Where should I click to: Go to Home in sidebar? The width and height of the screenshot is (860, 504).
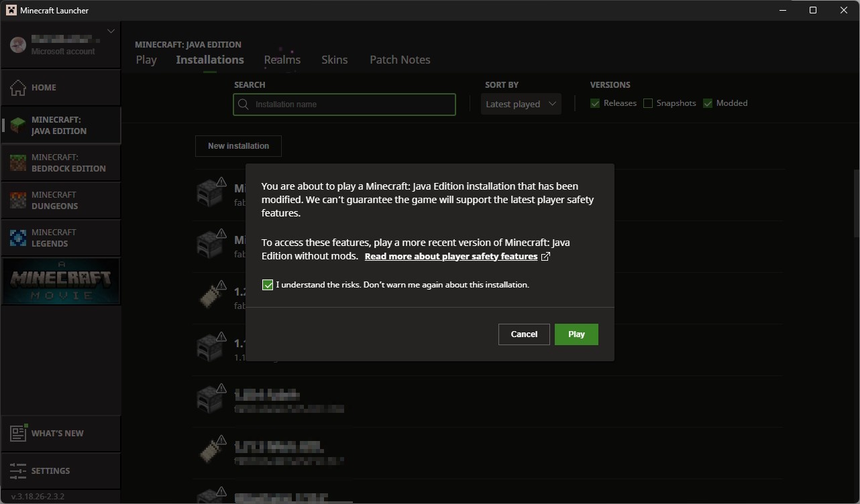pos(61,87)
